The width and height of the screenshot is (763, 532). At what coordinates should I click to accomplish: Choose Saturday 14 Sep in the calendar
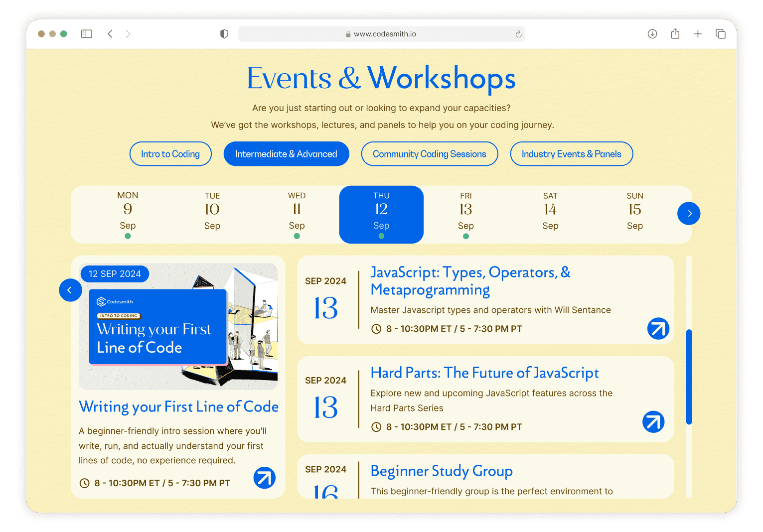coord(550,214)
